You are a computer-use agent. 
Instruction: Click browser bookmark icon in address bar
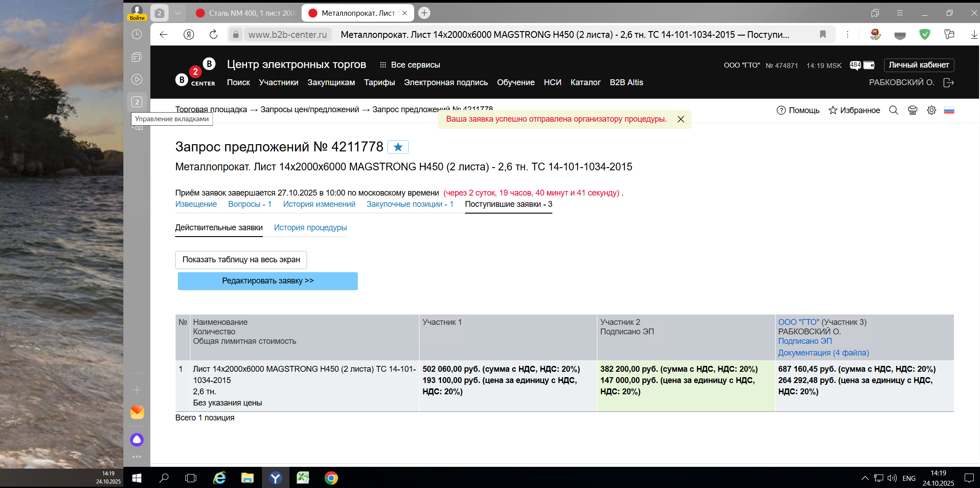click(x=823, y=34)
